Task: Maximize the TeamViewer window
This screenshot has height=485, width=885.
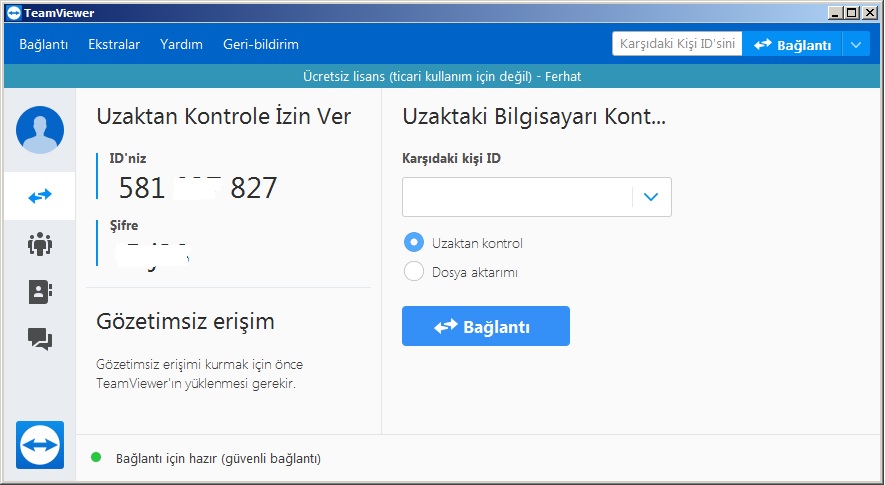Action: (x=852, y=12)
